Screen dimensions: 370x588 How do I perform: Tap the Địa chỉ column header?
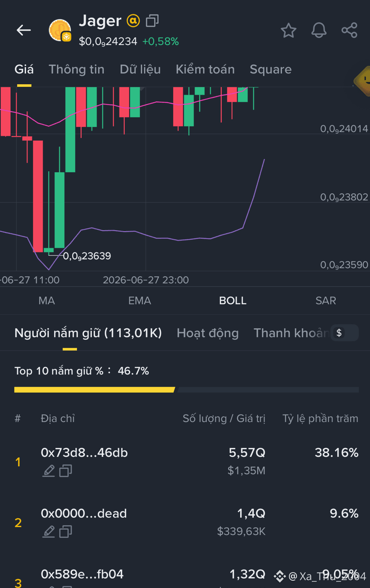58,418
